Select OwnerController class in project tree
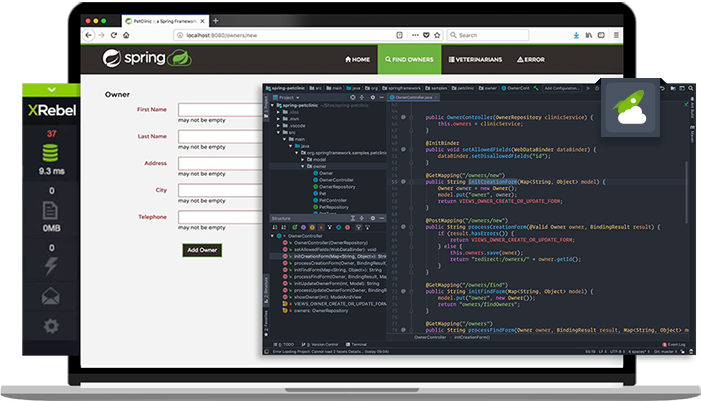Screen dimensions: 701x401 333,180
